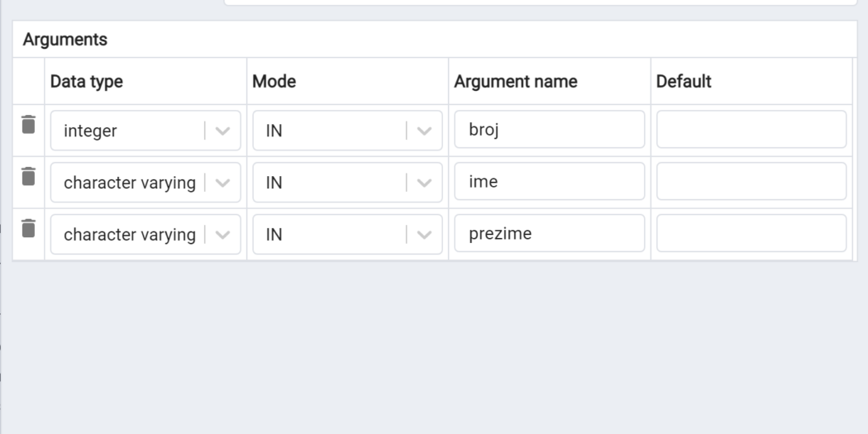Focus the Default field for ime
Viewport: 868px width, 434px height.
(x=751, y=182)
